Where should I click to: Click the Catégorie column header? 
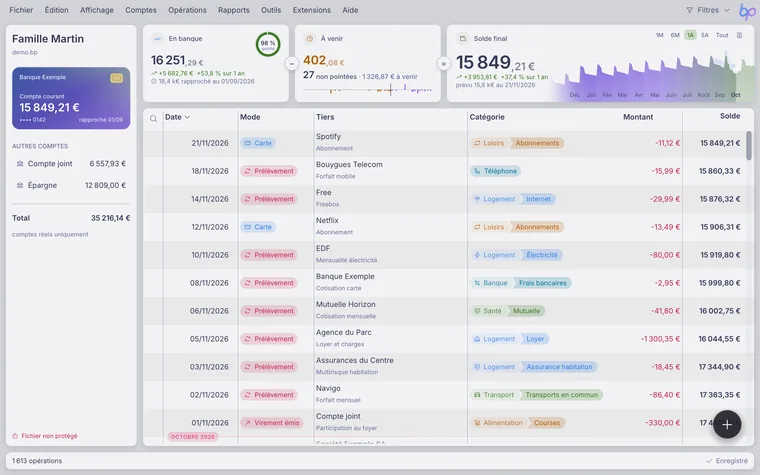[x=487, y=117]
